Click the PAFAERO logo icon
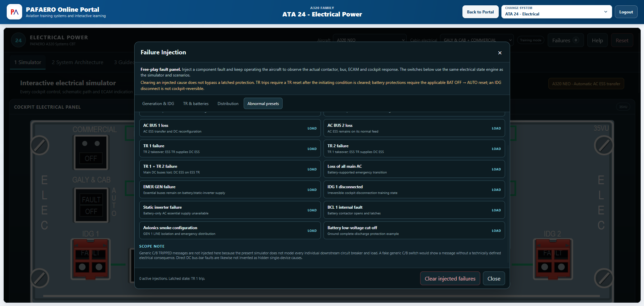The height and width of the screenshot is (306, 644). point(14,12)
